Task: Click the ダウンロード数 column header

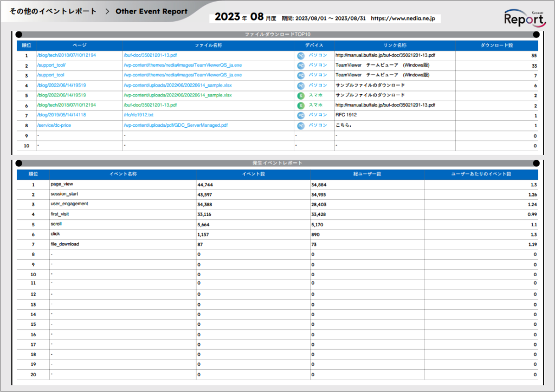Action: pyautogui.click(x=496, y=45)
